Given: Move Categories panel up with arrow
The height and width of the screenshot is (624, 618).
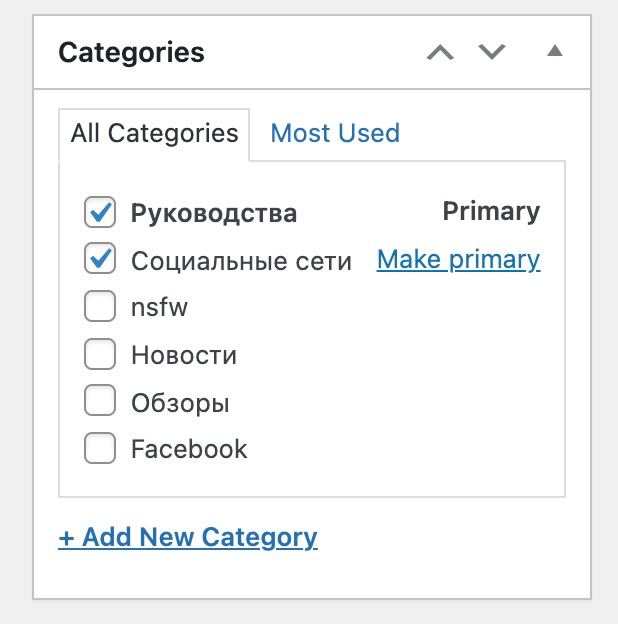Looking at the screenshot, I should click(440, 52).
